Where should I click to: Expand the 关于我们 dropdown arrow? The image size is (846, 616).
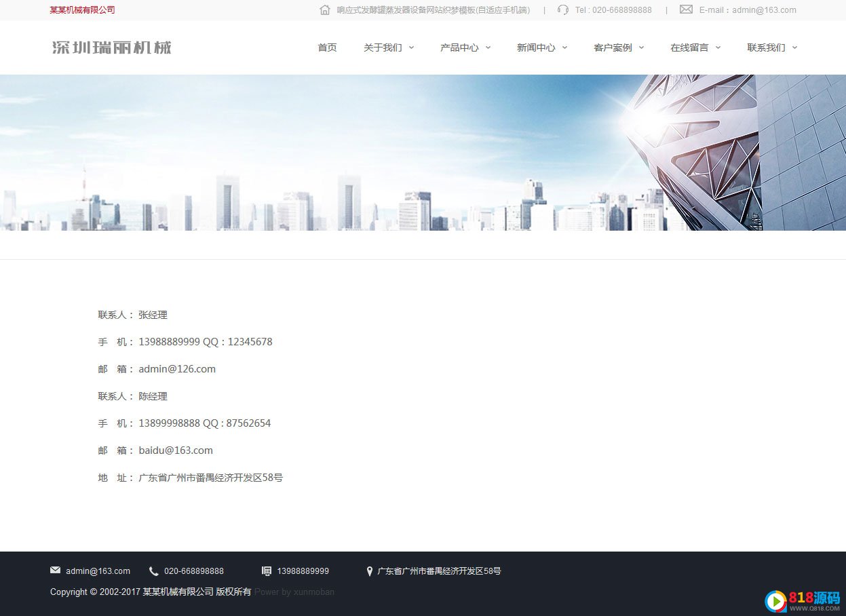click(411, 47)
